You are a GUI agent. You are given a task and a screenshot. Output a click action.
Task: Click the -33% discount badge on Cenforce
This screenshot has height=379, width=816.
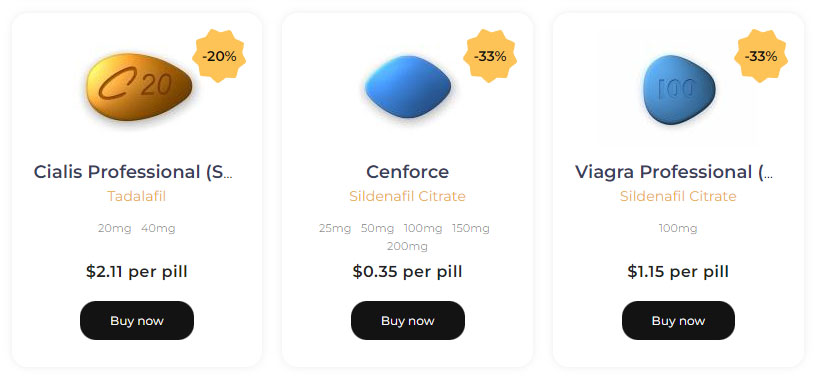coord(490,56)
